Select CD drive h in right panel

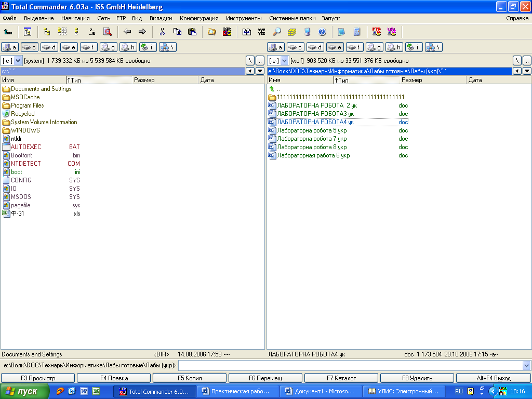pyautogui.click(x=394, y=47)
